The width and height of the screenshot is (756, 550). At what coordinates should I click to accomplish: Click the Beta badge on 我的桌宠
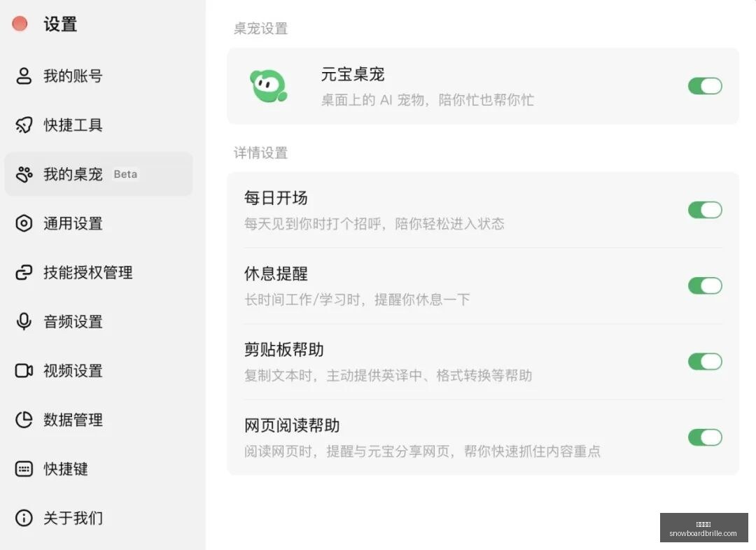click(125, 174)
